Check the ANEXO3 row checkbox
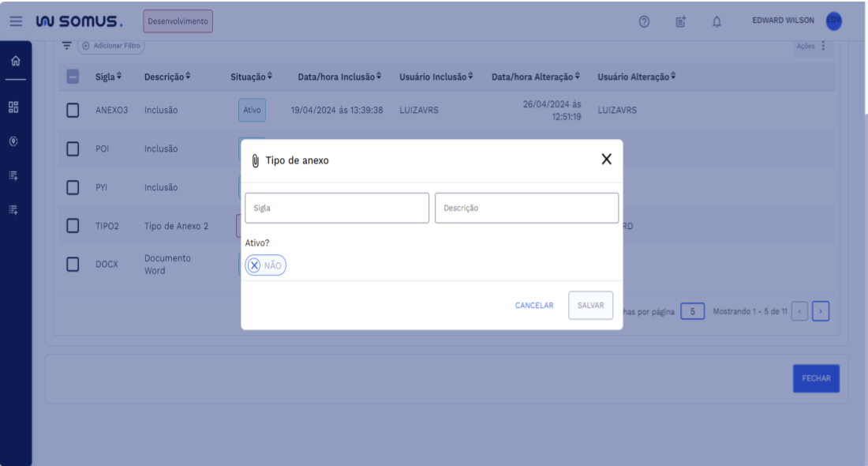868x466 pixels. tap(73, 111)
